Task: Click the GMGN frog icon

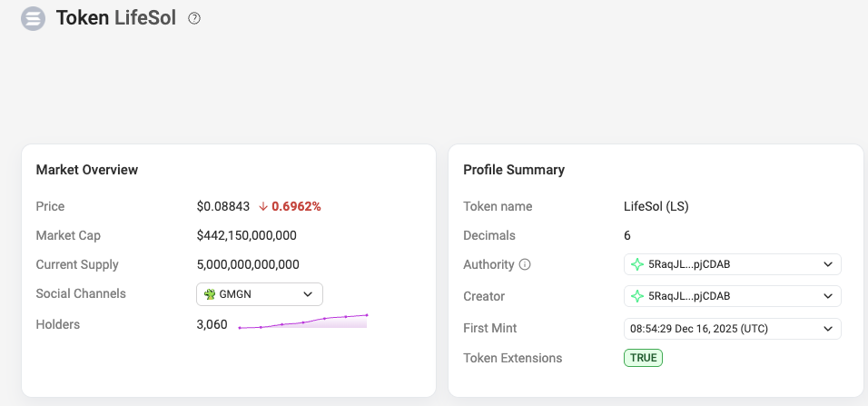Action: point(210,294)
